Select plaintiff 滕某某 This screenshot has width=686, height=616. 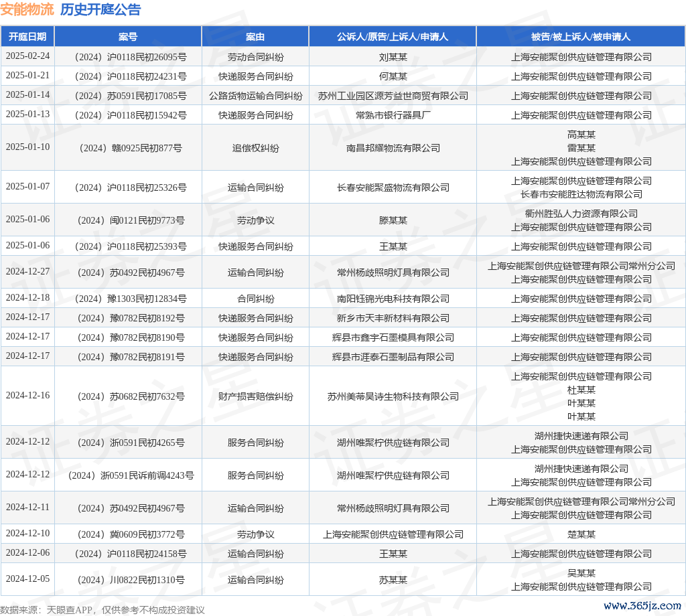coord(393,220)
